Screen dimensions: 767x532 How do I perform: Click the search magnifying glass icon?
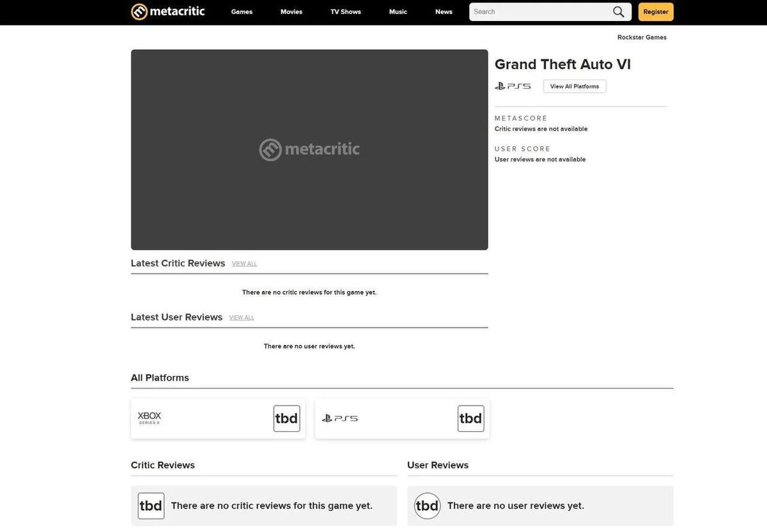click(618, 11)
